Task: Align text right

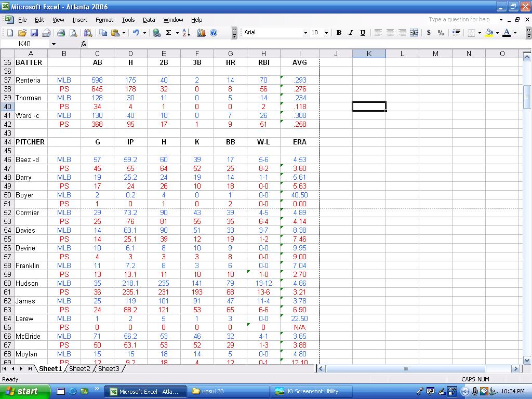Action: coord(402,33)
